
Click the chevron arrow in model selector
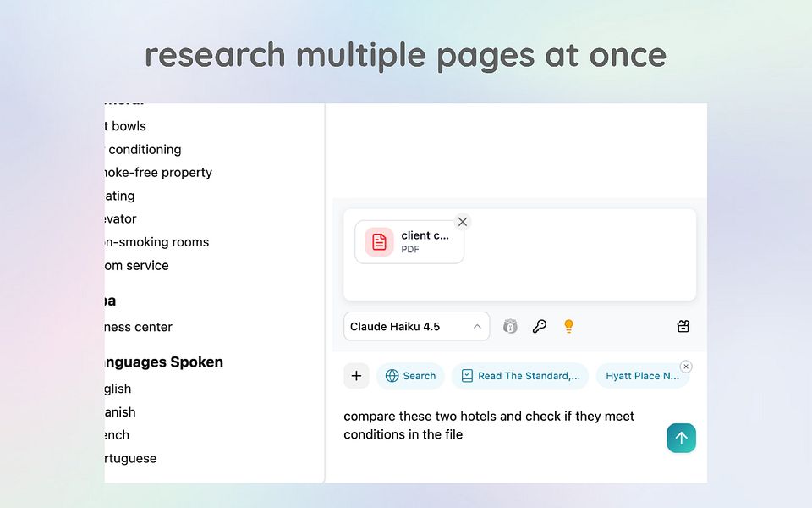[x=477, y=327]
